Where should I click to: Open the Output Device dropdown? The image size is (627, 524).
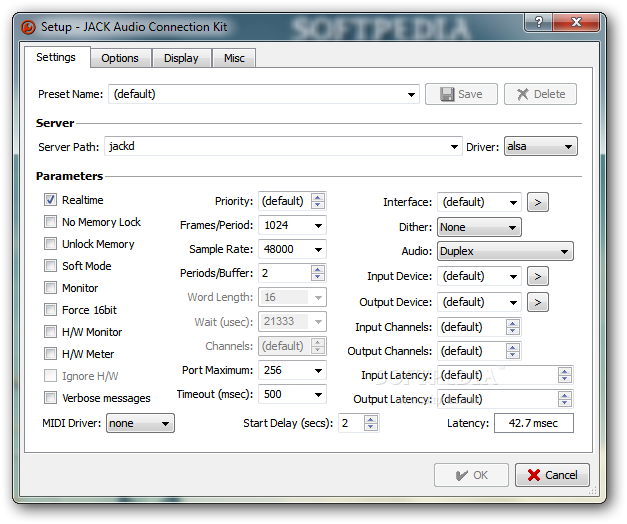click(479, 302)
